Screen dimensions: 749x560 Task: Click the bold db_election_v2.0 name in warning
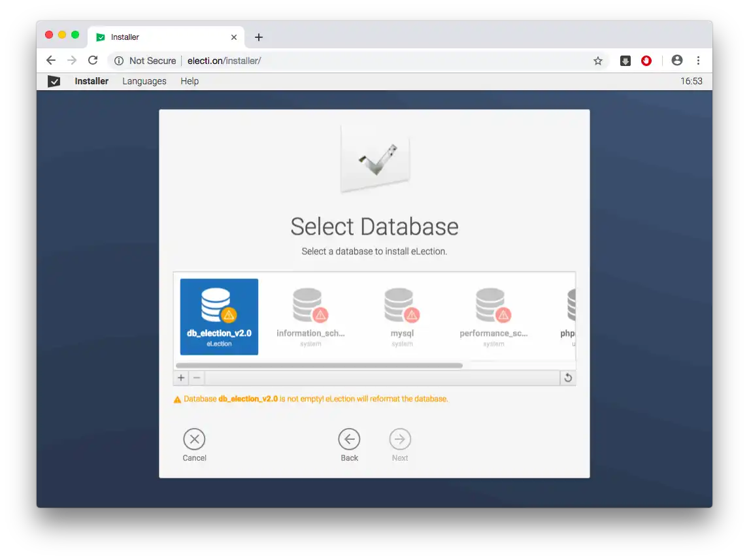248,399
